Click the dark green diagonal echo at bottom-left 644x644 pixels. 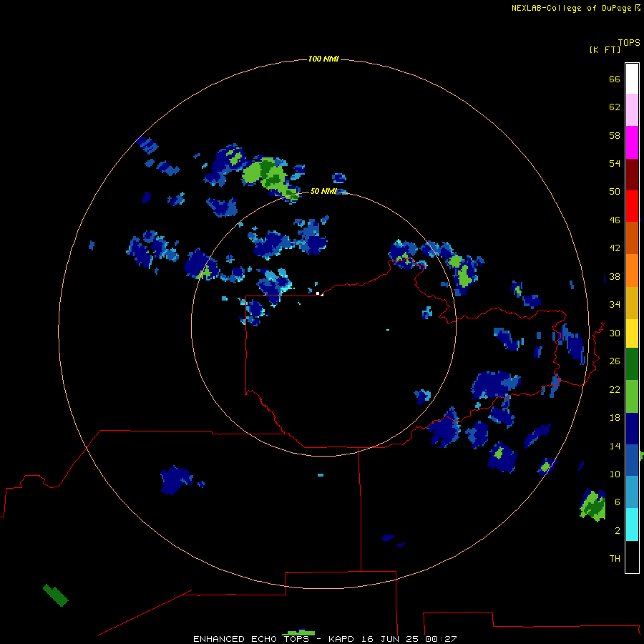[x=55, y=595]
